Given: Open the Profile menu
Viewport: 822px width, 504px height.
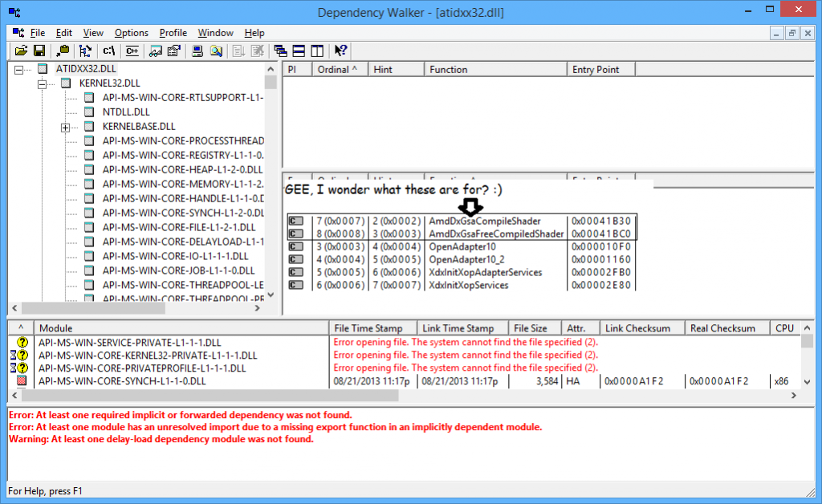Looking at the screenshot, I should (x=173, y=32).
